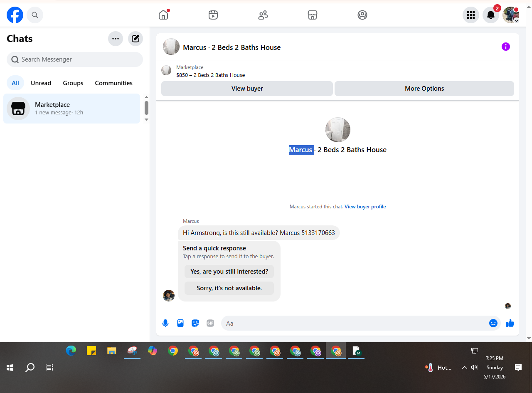The width and height of the screenshot is (532, 393).
Task: Switch to the Unread tab
Action: [41, 83]
